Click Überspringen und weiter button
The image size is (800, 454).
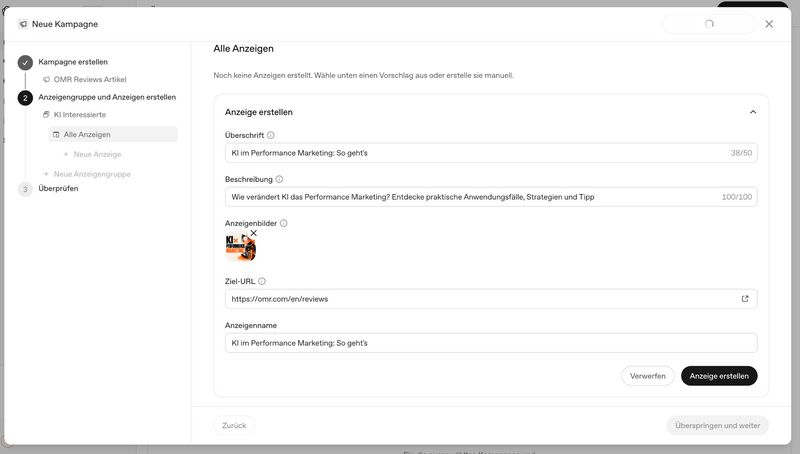tap(717, 425)
